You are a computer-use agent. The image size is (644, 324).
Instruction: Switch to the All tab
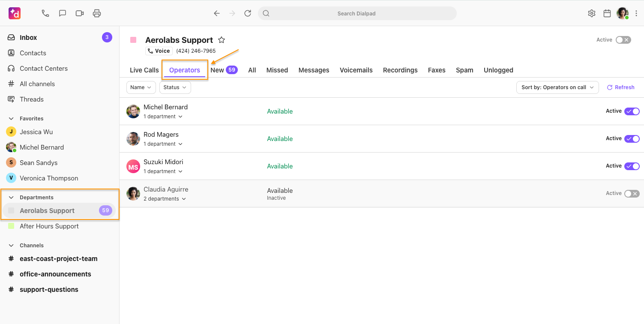252,70
